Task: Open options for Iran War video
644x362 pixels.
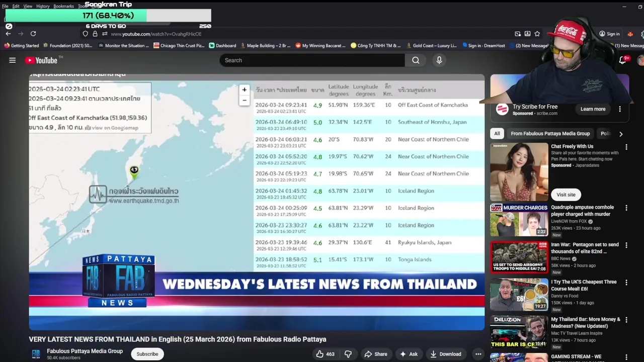Action: click(x=626, y=245)
